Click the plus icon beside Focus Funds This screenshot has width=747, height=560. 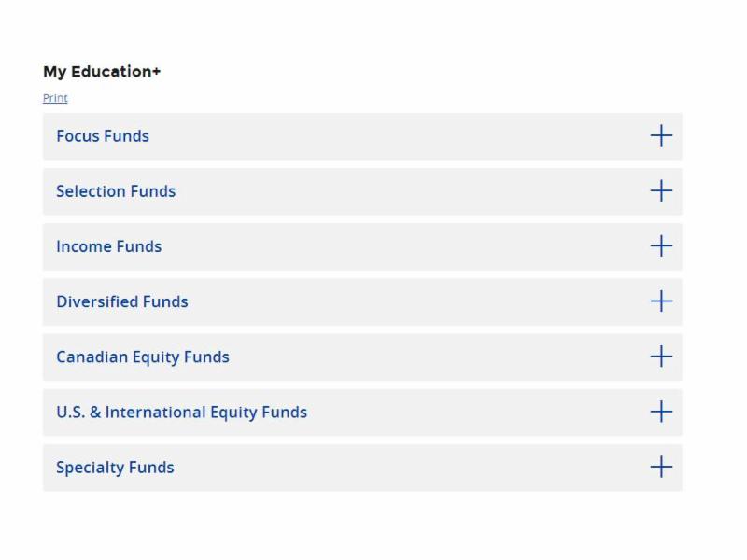click(x=661, y=136)
